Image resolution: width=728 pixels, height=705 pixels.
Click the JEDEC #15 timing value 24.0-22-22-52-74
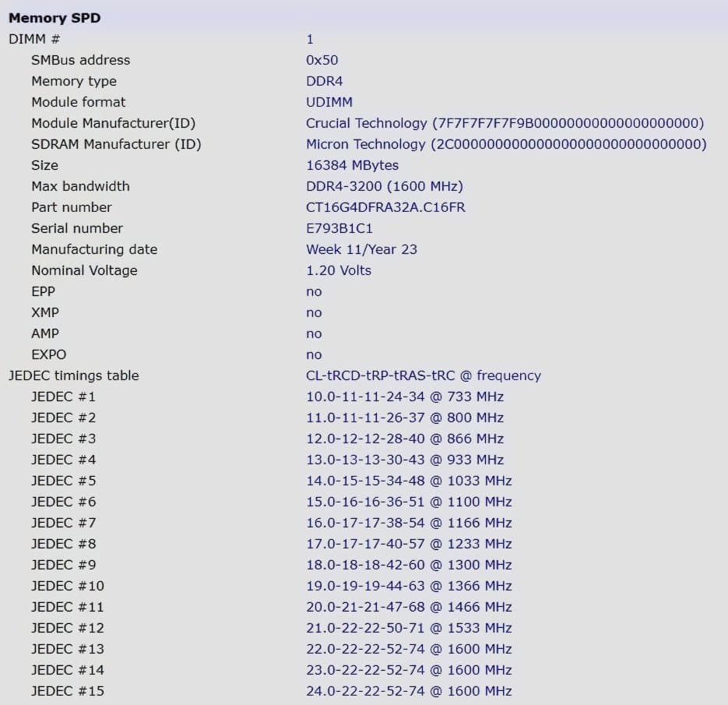tap(365, 691)
